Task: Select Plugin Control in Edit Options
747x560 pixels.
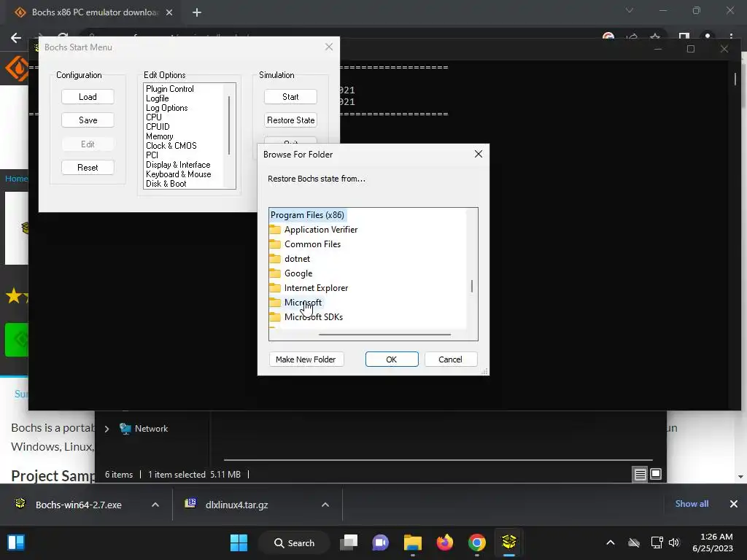Action: (x=169, y=88)
